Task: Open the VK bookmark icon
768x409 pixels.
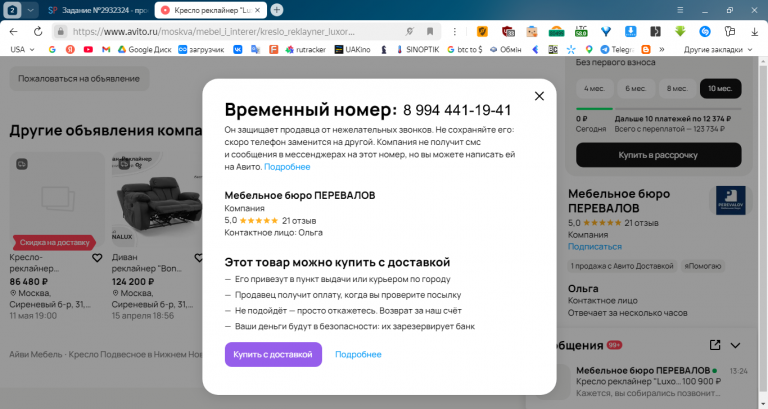Action: point(238,49)
